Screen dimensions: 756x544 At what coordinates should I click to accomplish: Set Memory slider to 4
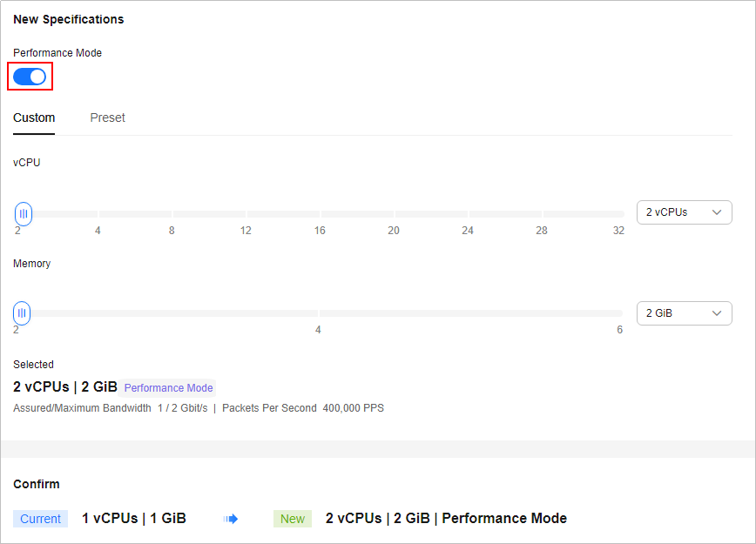318,312
